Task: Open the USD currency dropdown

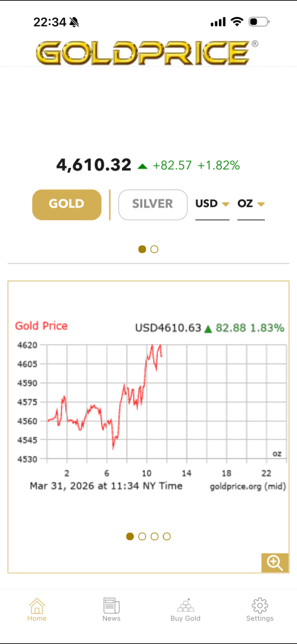Action: 212,204
